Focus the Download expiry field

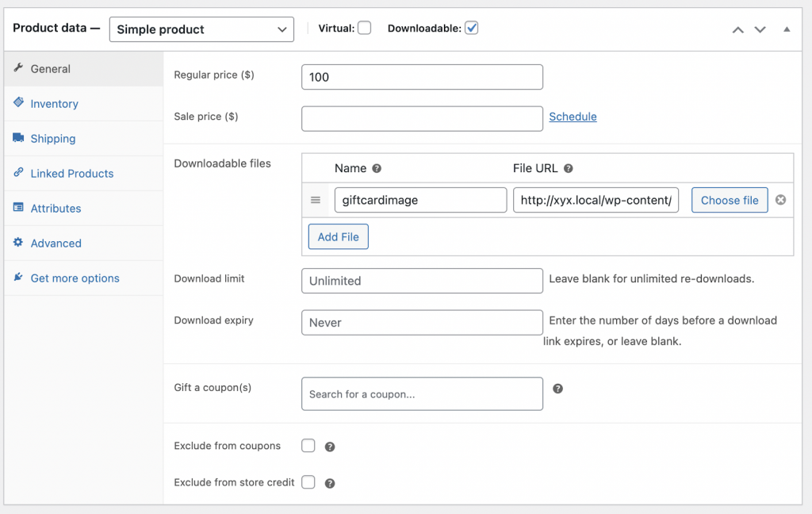pyautogui.click(x=422, y=322)
